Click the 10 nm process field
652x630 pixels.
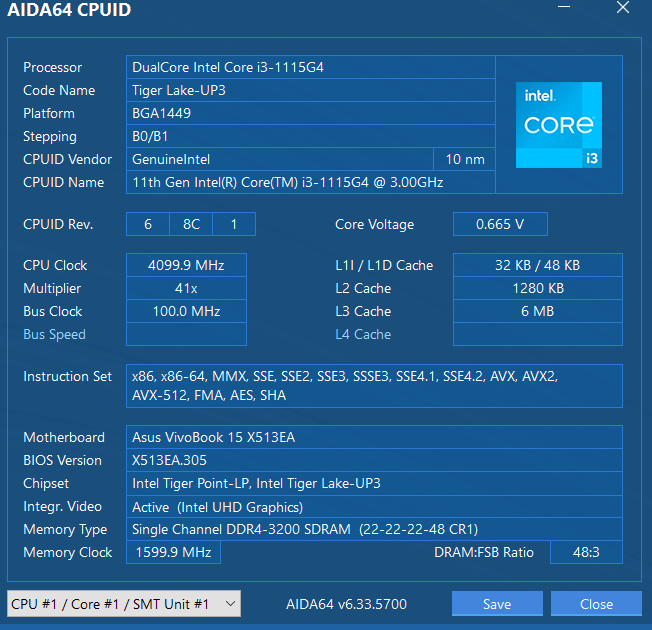click(464, 159)
